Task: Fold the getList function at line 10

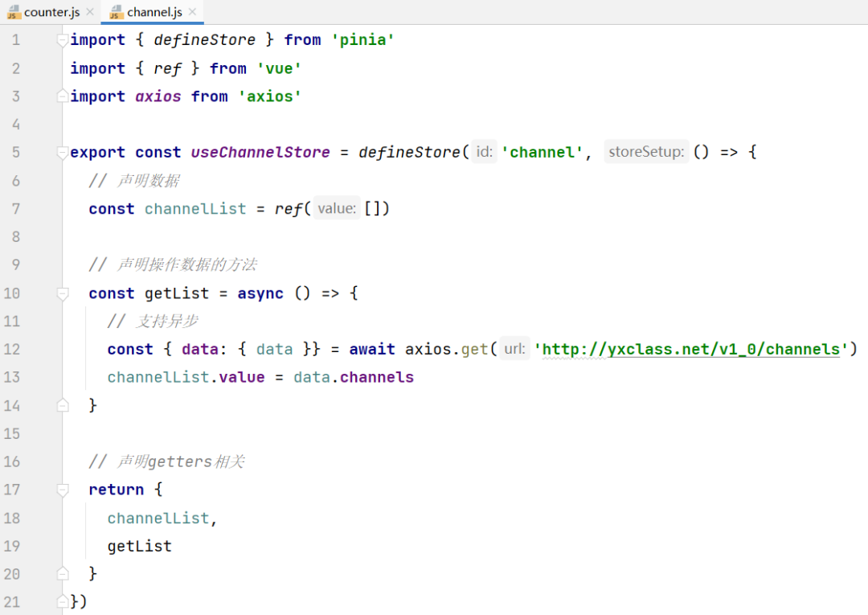Action: coord(63,293)
